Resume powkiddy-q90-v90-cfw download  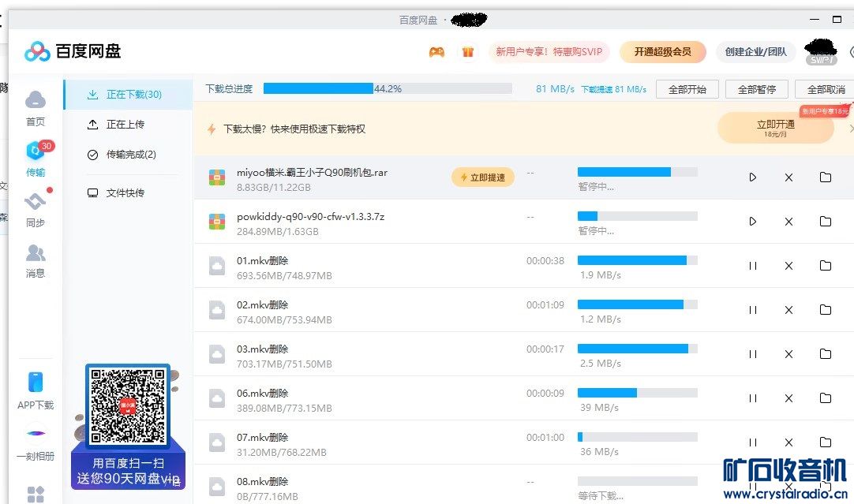pos(753,222)
